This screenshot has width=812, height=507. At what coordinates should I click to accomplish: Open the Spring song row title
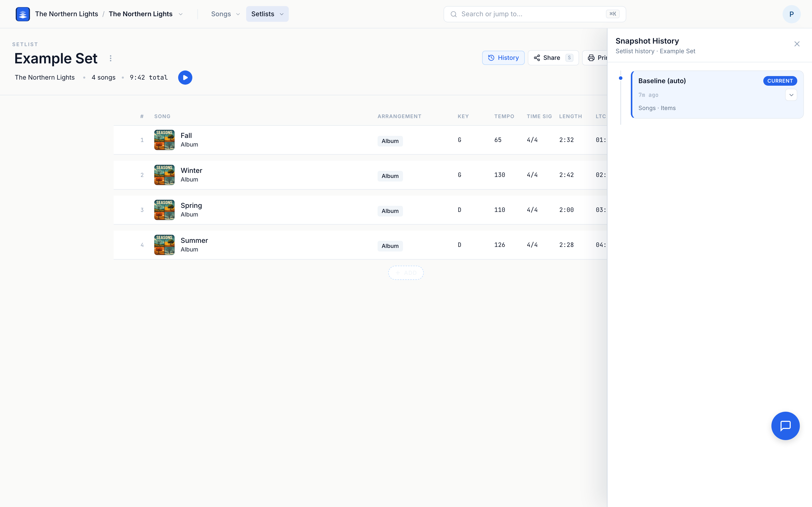click(x=191, y=206)
